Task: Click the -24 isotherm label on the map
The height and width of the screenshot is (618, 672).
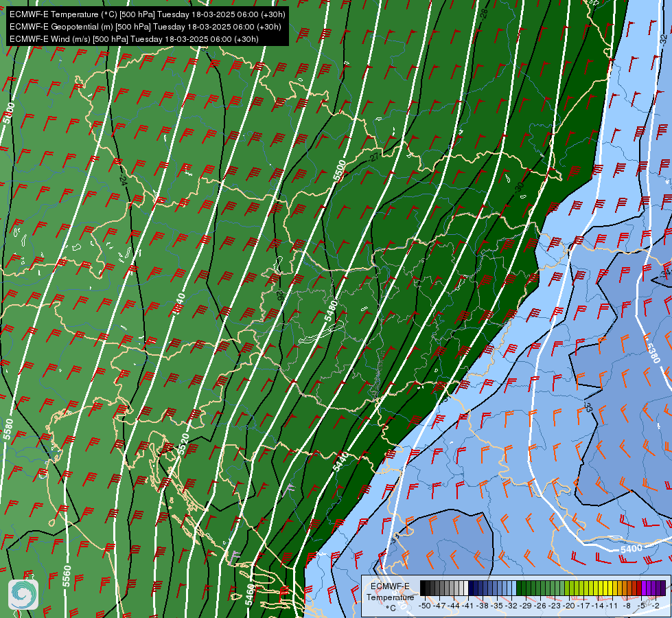Action: point(124,180)
